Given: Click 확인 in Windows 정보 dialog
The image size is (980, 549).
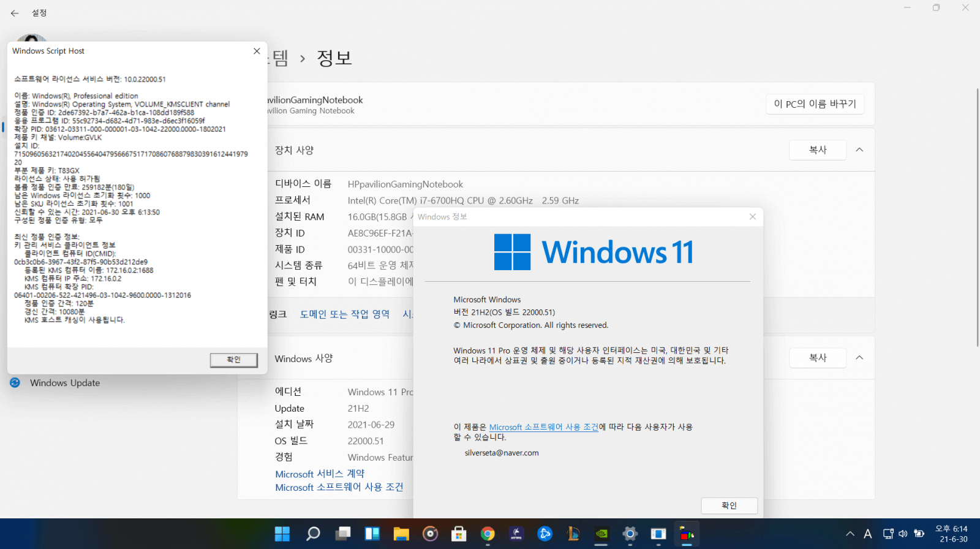Looking at the screenshot, I should pyautogui.click(x=729, y=505).
